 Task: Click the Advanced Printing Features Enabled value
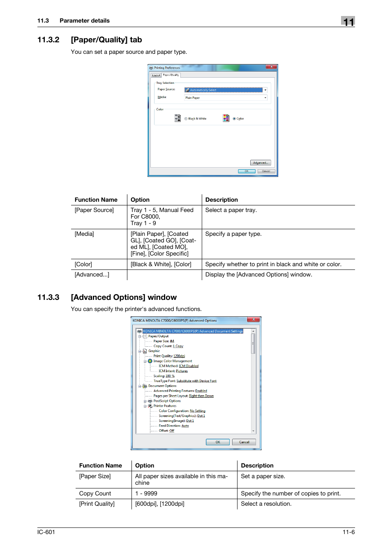click(x=201, y=391)
